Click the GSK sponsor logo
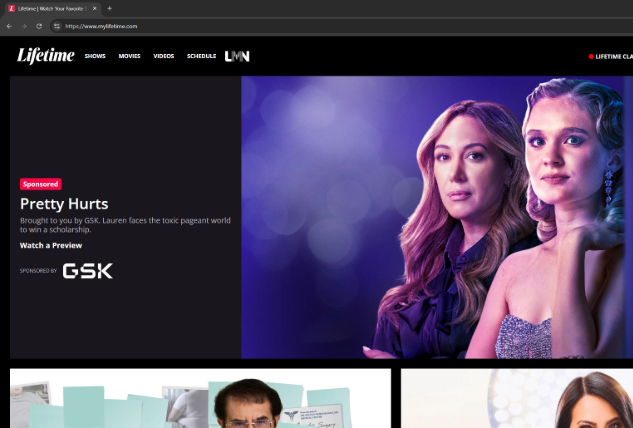Image resolution: width=633 pixels, height=428 pixels. (x=88, y=271)
